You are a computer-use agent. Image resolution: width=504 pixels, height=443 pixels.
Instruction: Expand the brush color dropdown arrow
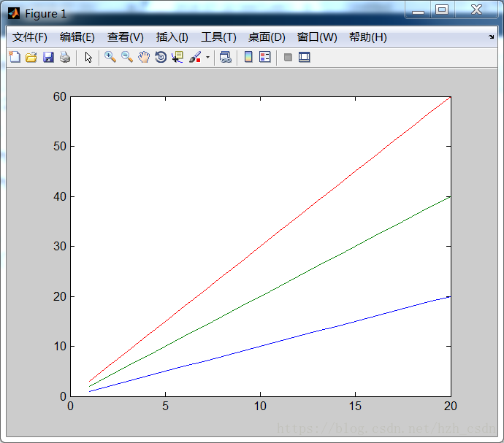click(x=207, y=58)
